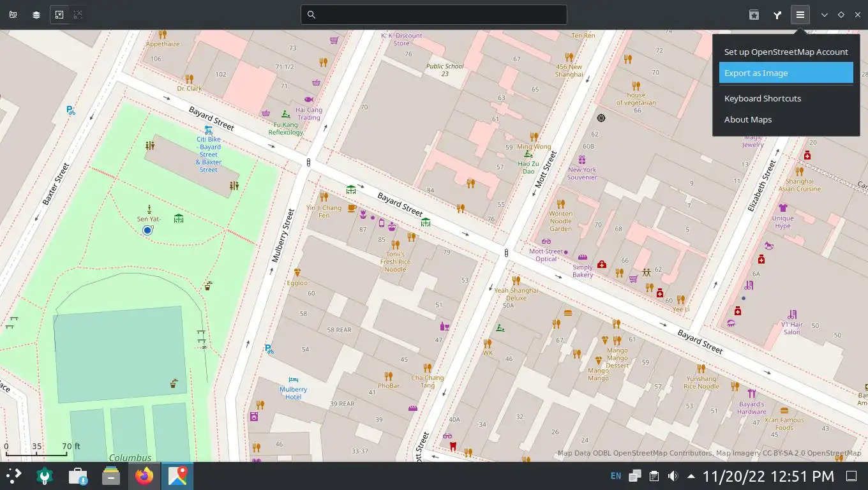Screen dimensions: 868x490
Task: Click the Mott Street Optical glasses icon
Action: pyautogui.click(x=546, y=241)
